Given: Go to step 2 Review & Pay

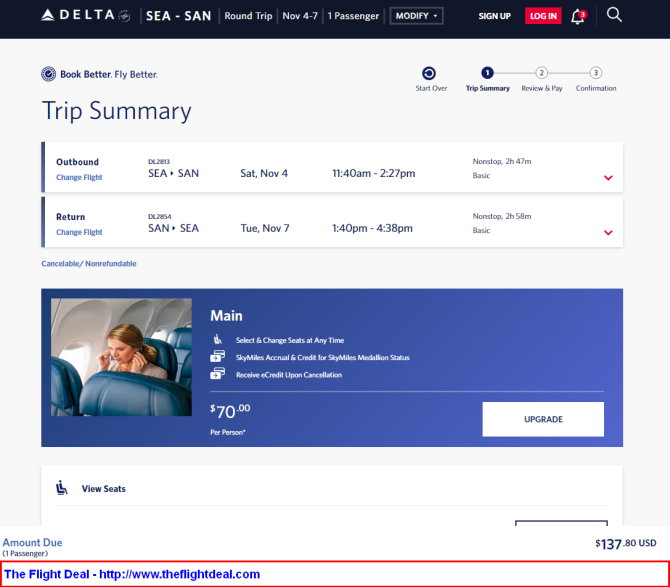Looking at the screenshot, I should (541, 73).
